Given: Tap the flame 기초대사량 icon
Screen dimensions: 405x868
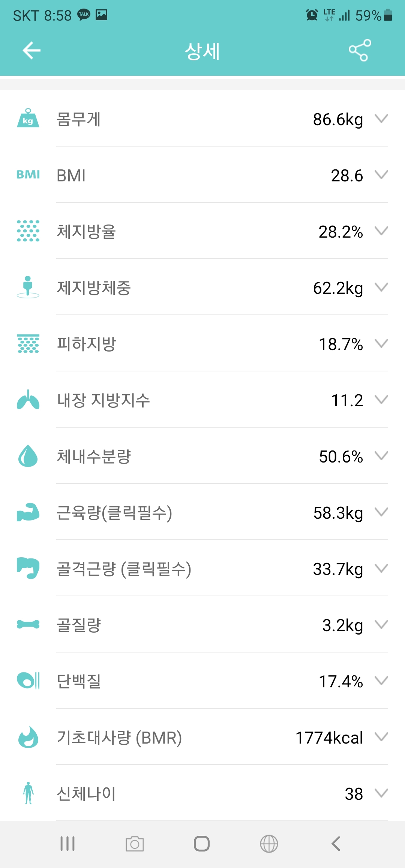Looking at the screenshot, I should click(28, 737).
